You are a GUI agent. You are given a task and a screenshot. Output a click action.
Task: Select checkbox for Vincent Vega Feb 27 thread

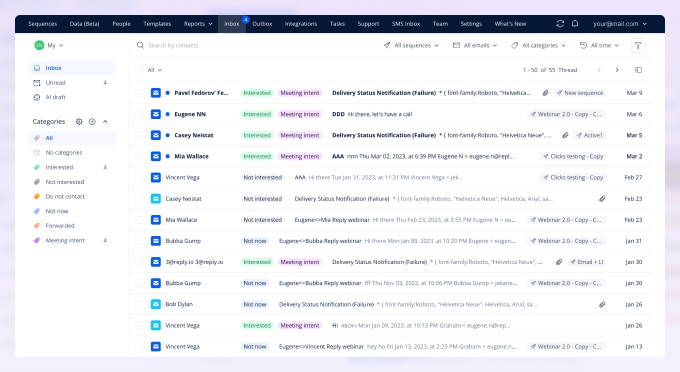[x=139, y=177]
